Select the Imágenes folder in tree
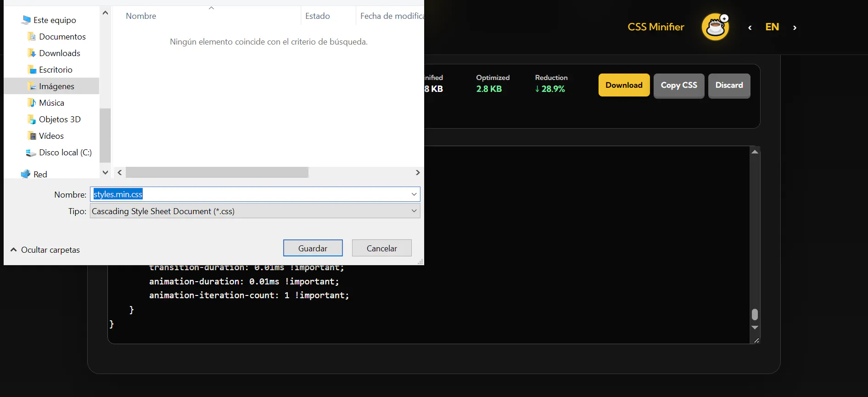 coord(51,86)
